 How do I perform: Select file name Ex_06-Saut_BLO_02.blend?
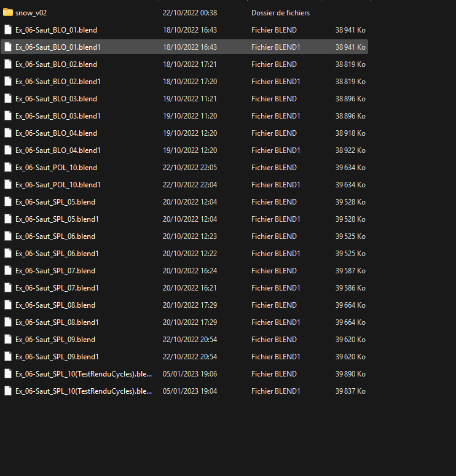point(56,64)
